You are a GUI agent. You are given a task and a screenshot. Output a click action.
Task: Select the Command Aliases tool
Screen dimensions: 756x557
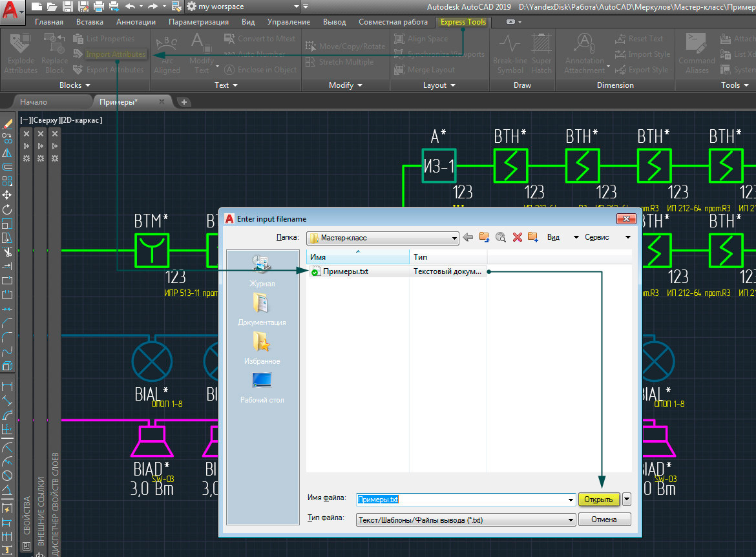pos(696,53)
